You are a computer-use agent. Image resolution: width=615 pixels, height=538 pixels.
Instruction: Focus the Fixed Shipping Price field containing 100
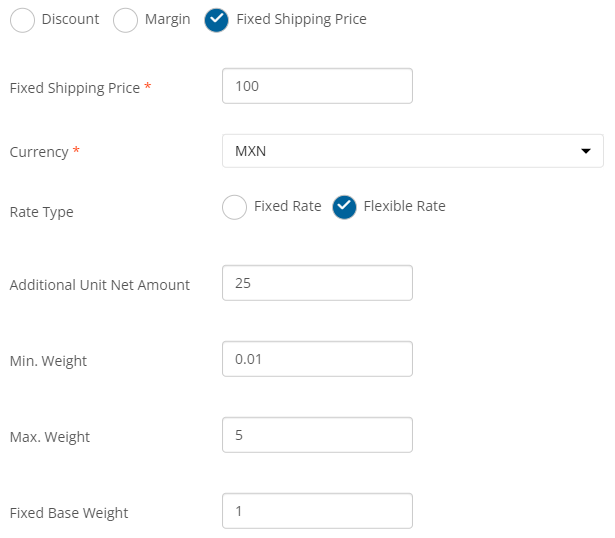coord(317,86)
